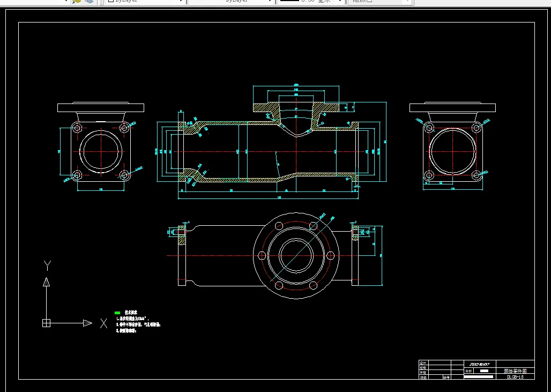Click the 设计 label in the title block
Image resolution: width=551 pixels, height=392 pixels.
[x=423, y=363]
